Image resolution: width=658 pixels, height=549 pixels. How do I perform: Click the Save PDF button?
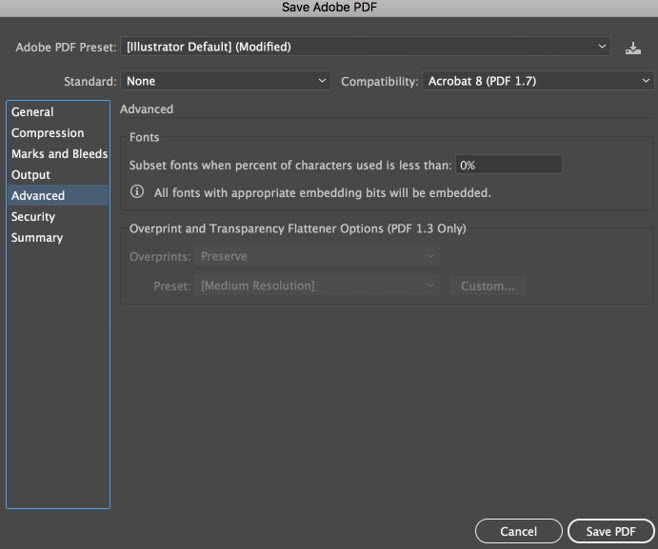coord(610,531)
